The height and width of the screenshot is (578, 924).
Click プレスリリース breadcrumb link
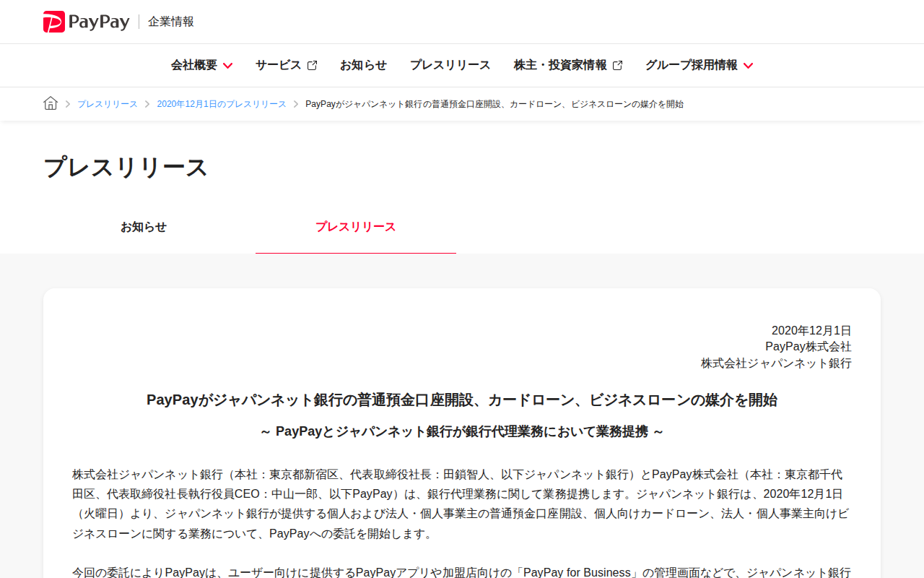[108, 104]
